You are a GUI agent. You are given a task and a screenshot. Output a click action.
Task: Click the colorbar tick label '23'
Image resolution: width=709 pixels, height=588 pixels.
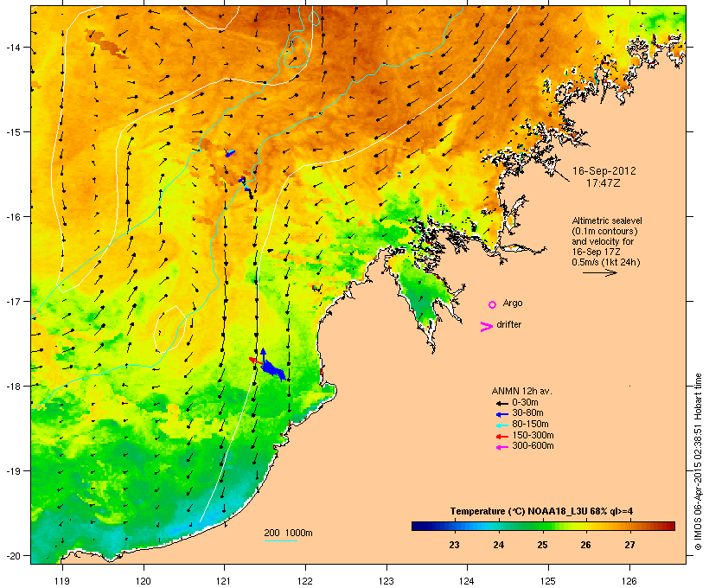tap(455, 545)
